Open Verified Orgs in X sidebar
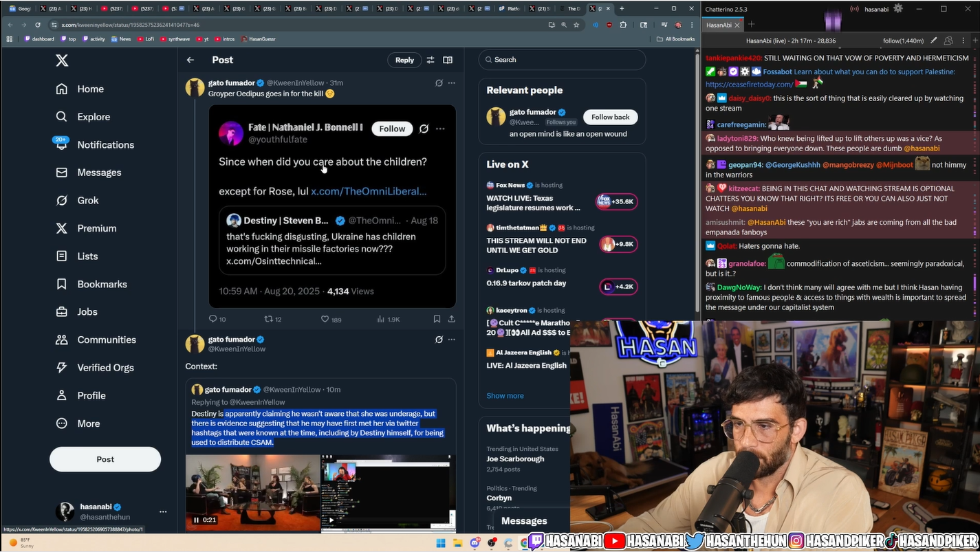Viewport: 980px width, 552px height. click(94, 367)
